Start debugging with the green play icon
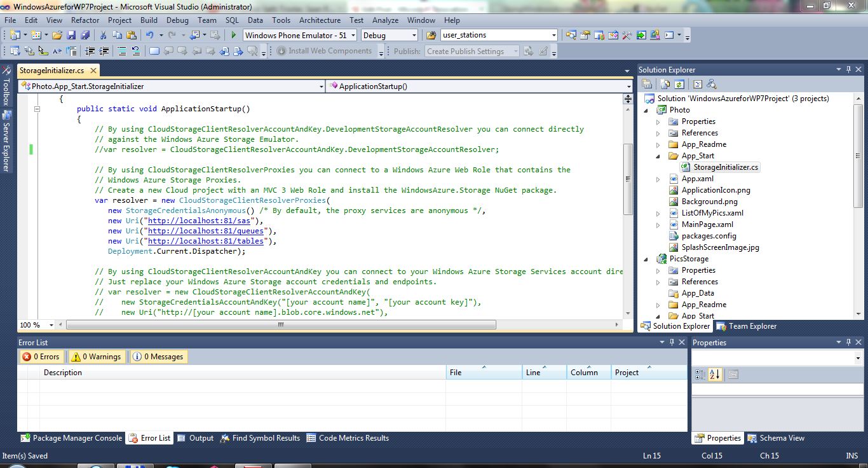The image size is (868, 468). (x=234, y=35)
